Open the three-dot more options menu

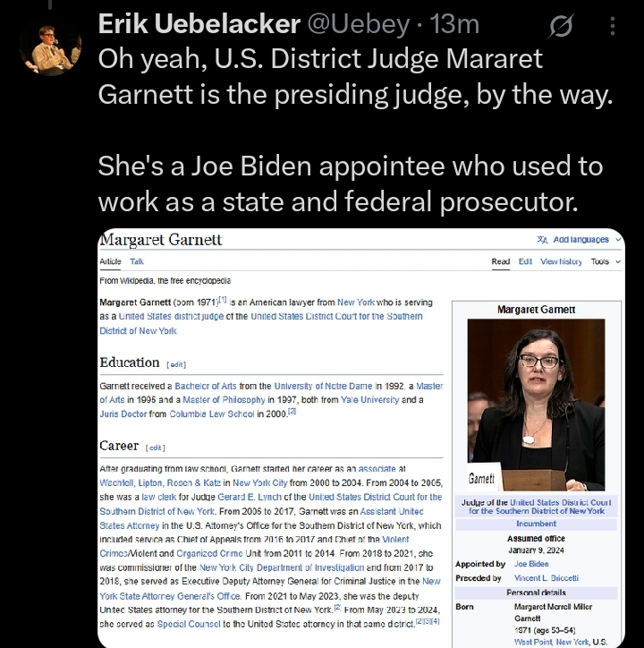tap(613, 26)
